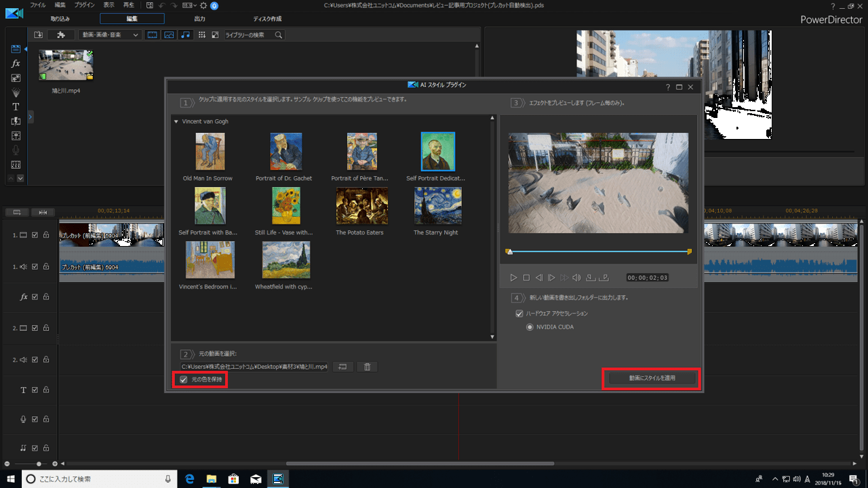This screenshot has width=868, height=488.
Task: Switch to the 出力 tab
Action: pos(199,19)
